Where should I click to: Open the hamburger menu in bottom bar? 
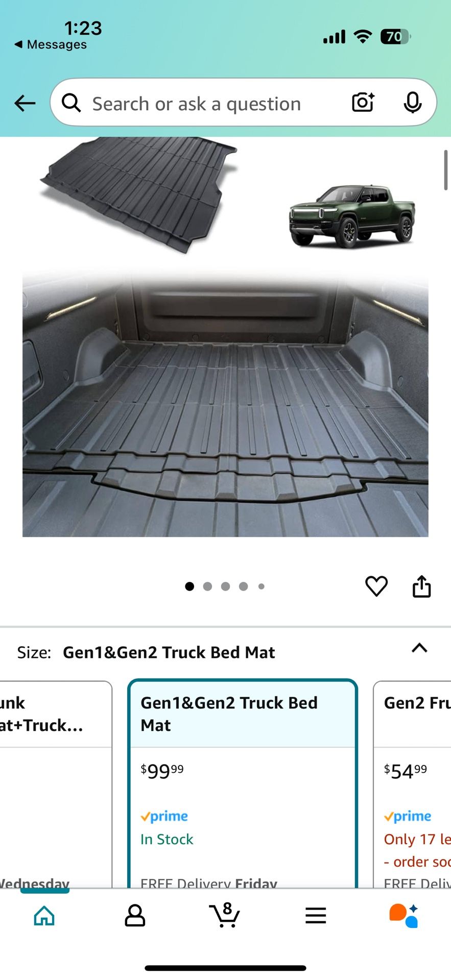316,915
